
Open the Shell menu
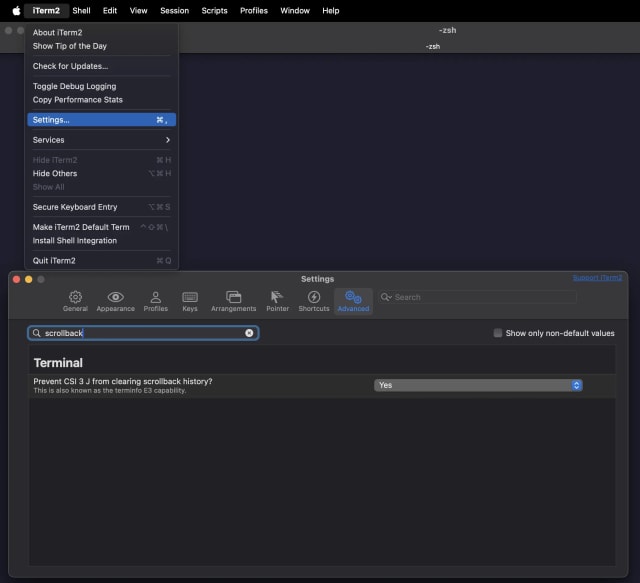point(81,11)
